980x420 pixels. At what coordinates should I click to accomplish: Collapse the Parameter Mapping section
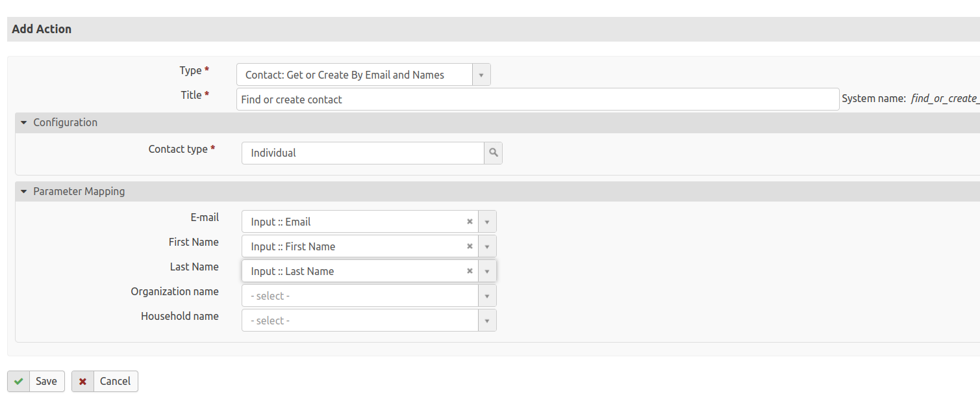point(24,191)
